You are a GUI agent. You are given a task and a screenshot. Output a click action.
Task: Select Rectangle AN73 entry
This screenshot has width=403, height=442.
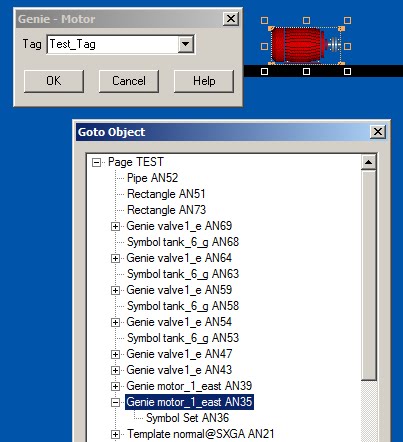click(x=166, y=210)
